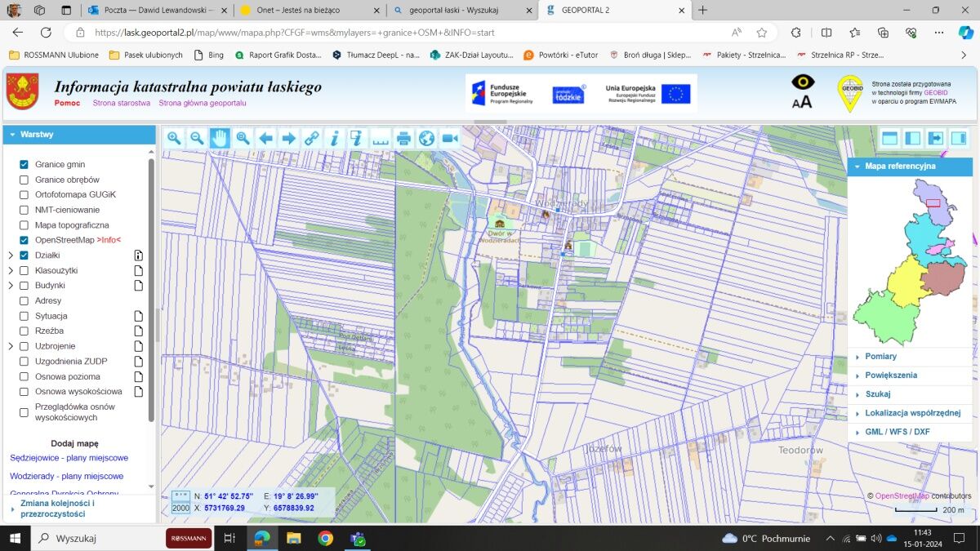The width and height of the screenshot is (980, 551).
Task: Select the zoom in magnifier tool
Action: tap(174, 139)
